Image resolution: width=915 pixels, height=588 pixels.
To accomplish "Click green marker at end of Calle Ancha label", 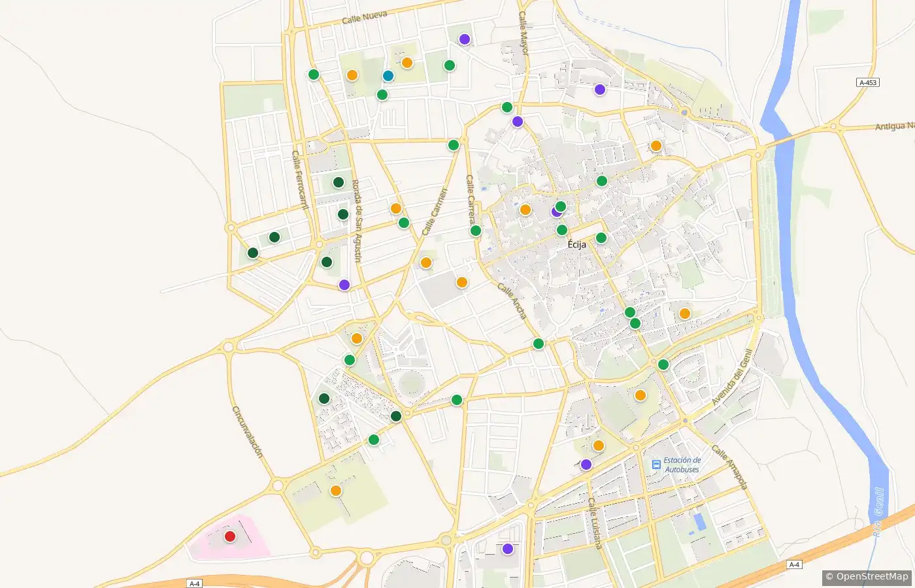I will point(539,344).
